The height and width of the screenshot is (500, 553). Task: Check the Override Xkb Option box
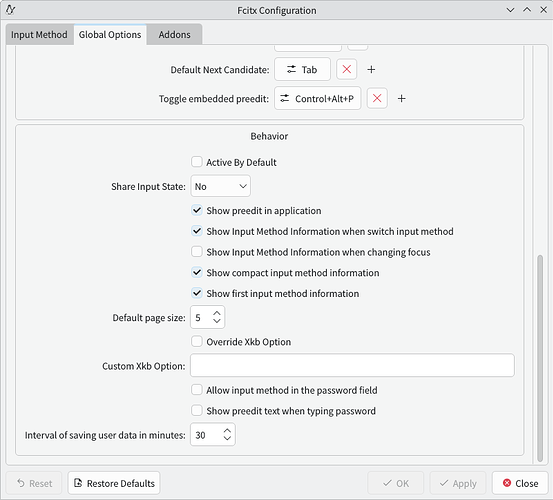click(196, 341)
